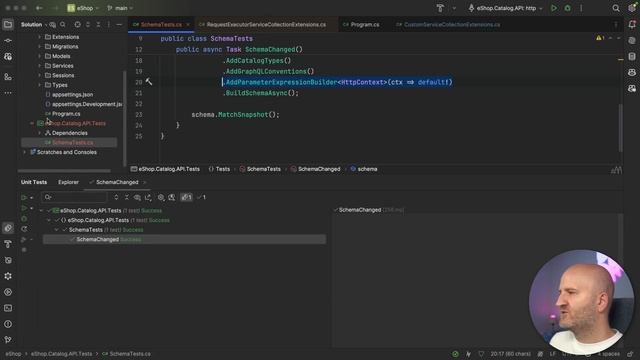The image size is (640, 360).
Task: Open the Terminal tool window icon
Action: (8, 308)
